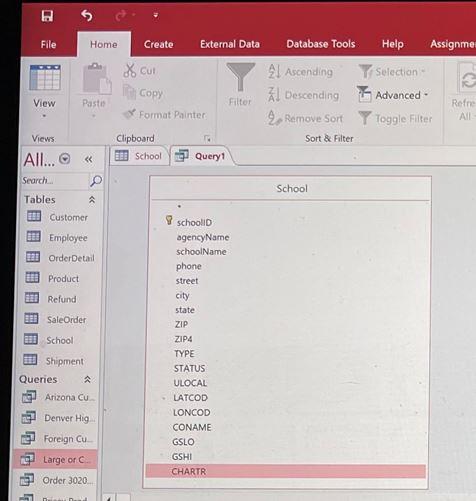Click the Paste clipboard icon
This screenshot has width=476, height=501.
pos(97,78)
